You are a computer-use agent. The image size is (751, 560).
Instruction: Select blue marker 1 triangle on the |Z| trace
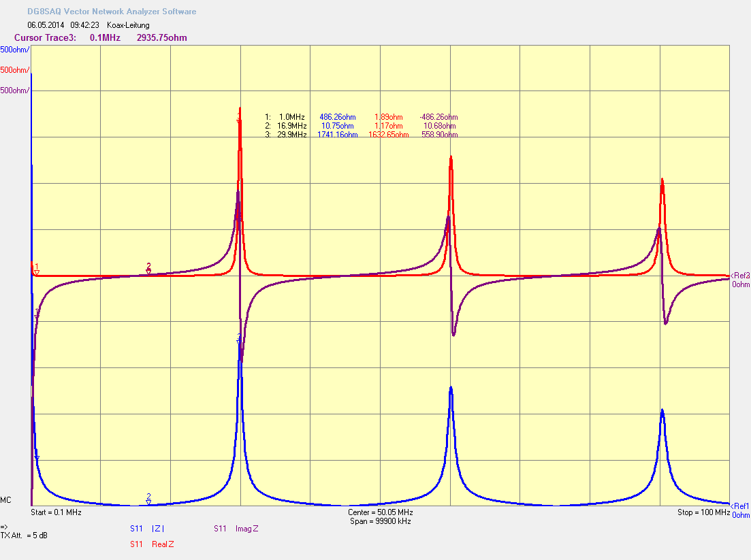coord(37,459)
